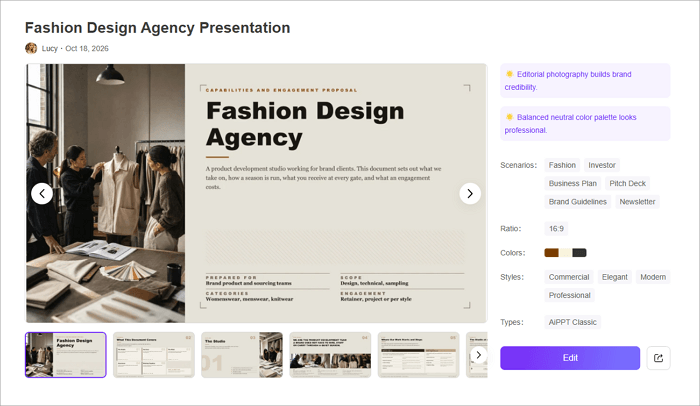Click the Styles label
Image resolution: width=700 pixels, height=406 pixels.
(x=512, y=277)
